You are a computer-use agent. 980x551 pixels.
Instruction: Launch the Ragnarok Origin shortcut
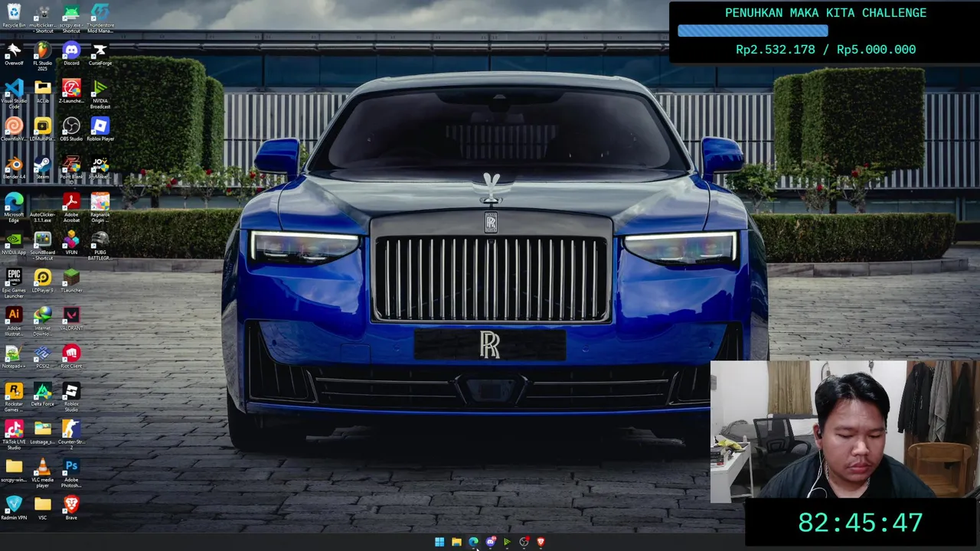coord(100,207)
